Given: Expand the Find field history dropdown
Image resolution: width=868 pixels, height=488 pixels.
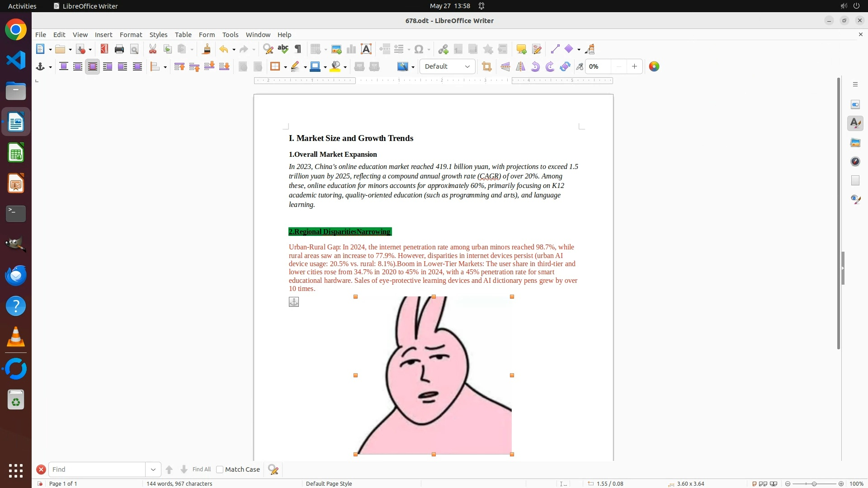Looking at the screenshot, I should [x=153, y=469].
